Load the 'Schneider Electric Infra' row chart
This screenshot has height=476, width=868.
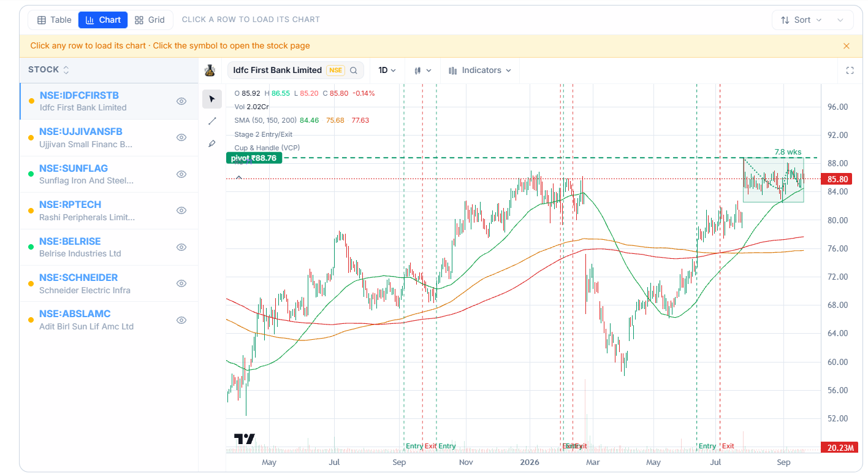click(108, 283)
